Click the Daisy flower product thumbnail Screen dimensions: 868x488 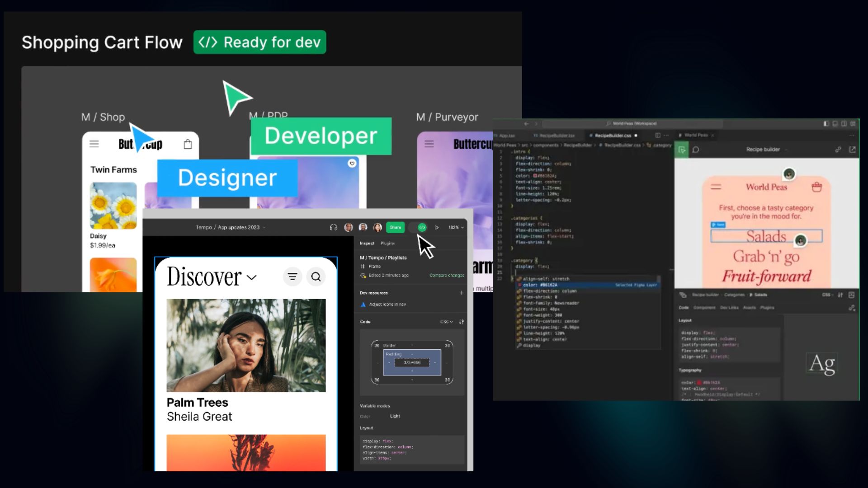[x=113, y=206]
